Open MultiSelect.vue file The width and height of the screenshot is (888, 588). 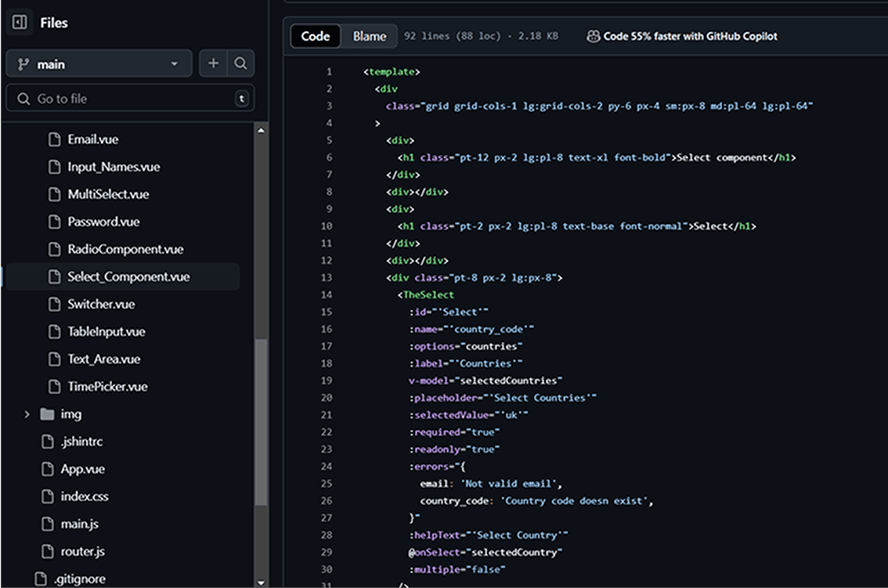point(108,194)
